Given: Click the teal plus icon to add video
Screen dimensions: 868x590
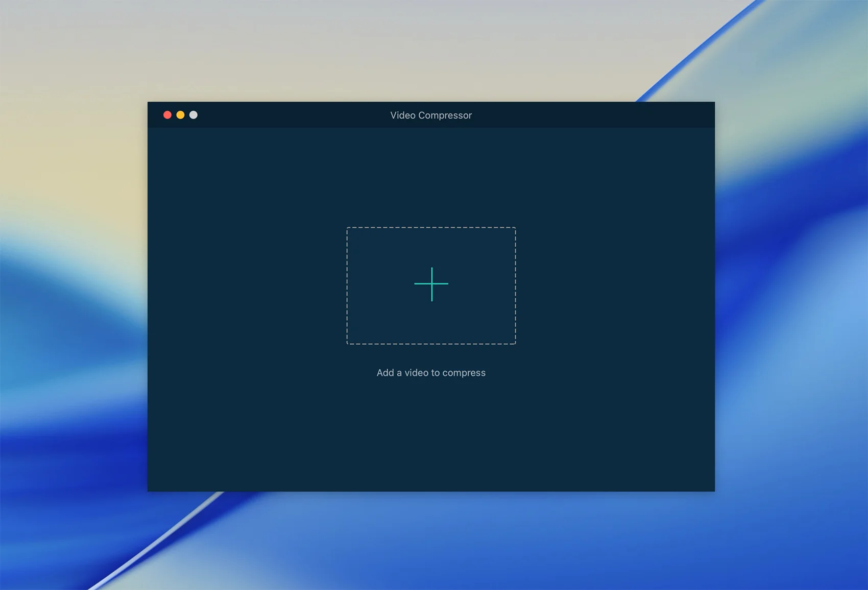Looking at the screenshot, I should tap(431, 284).
